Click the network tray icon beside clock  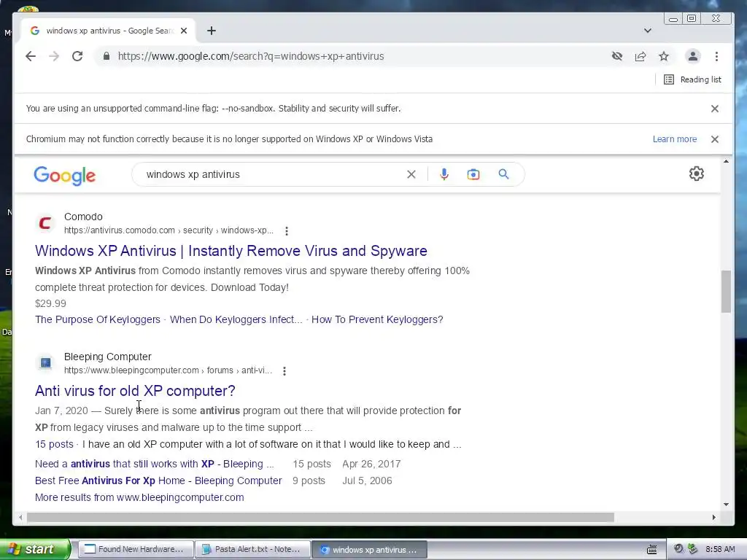click(692, 549)
